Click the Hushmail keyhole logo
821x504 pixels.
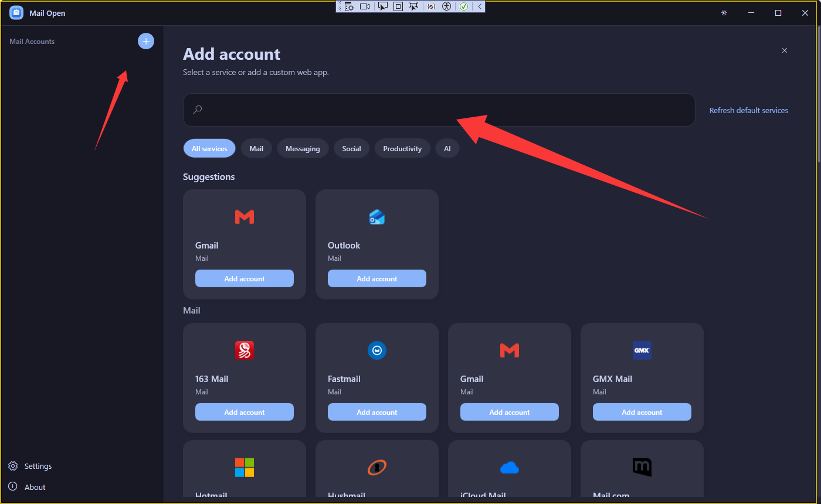click(377, 468)
